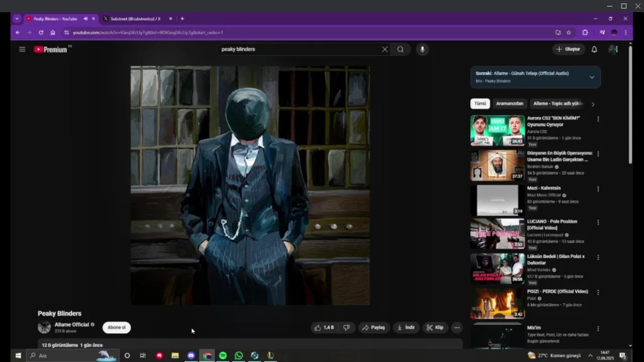Go to YouTube Premium home logo
Viewport: 644px width, 362px height.
click(50, 49)
